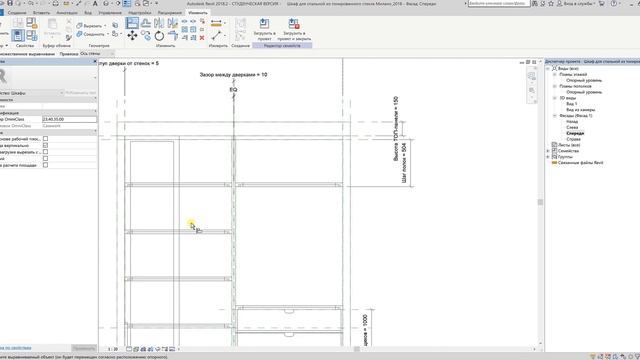Click the Help question mark icon
The image size is (640, 360).
613,3
